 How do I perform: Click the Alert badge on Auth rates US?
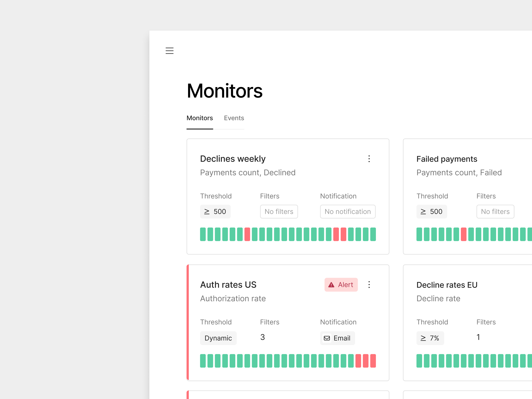click(341, 285)
